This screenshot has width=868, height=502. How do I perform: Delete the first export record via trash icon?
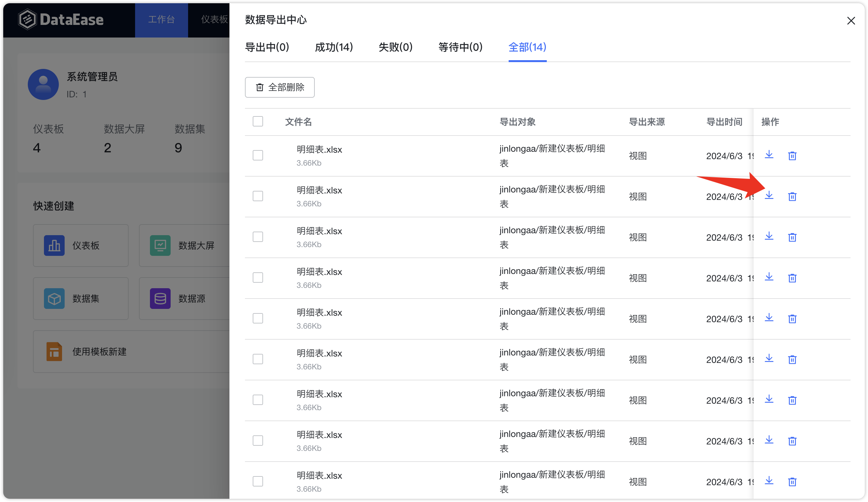792,156
